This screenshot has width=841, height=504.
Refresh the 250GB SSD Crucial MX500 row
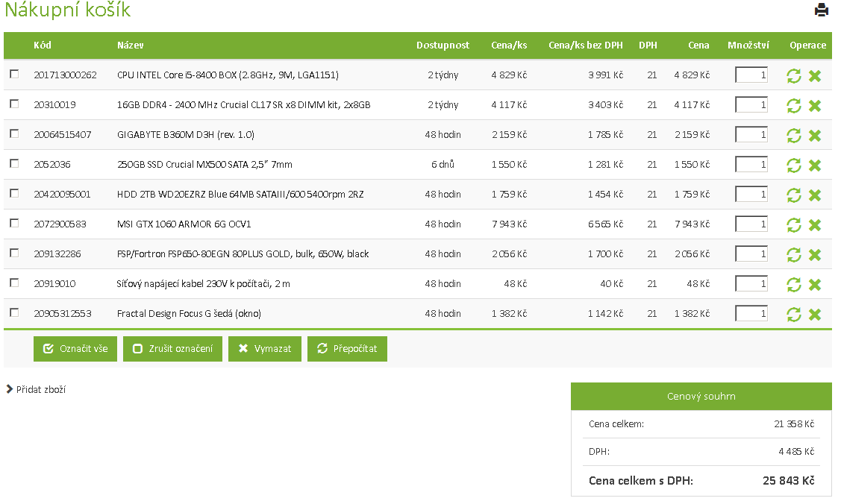tap(794, 166)
